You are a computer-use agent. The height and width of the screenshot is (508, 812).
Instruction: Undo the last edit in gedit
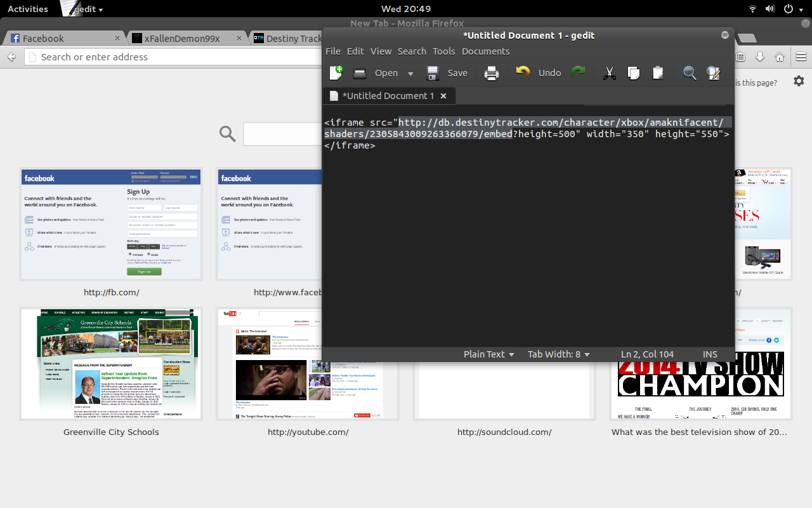[538, 73]
